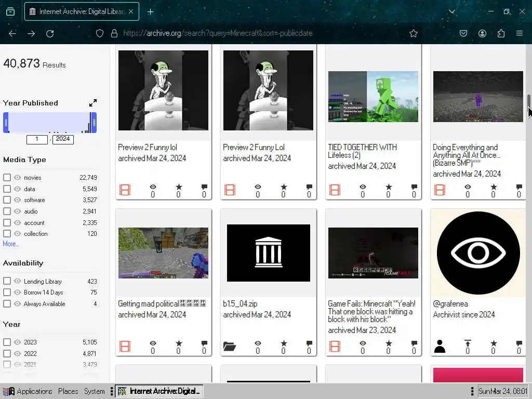Click movie icon on Doing Everything card

440,190
